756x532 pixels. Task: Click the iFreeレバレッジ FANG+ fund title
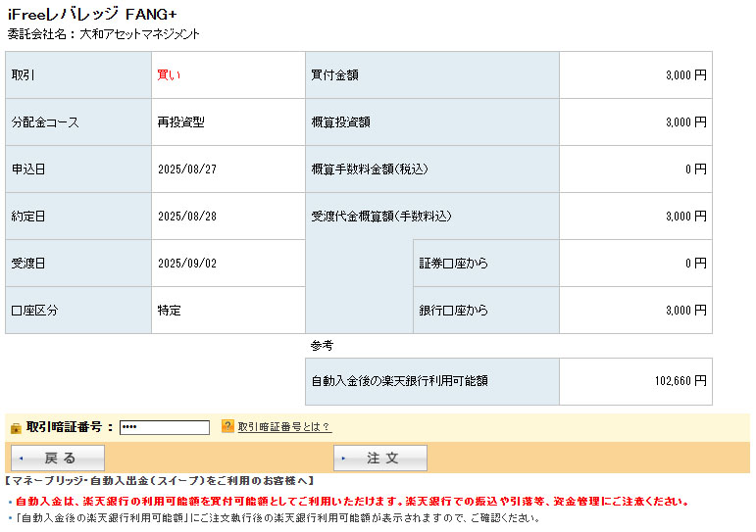pyautogui.click(x=91, y=15)
